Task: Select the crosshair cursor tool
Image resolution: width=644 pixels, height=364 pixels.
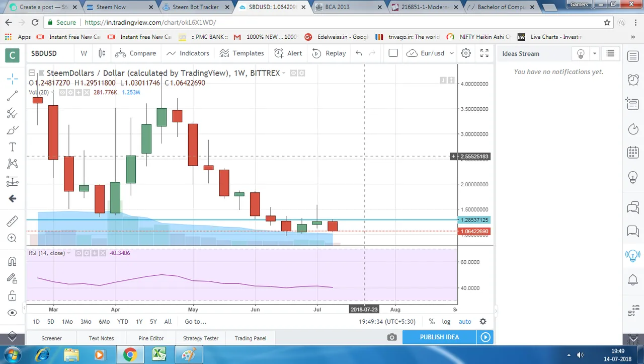Action: (x=12, y=79)
